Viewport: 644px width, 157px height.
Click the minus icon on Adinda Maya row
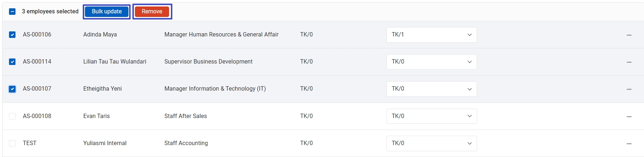tap(629, 35)
